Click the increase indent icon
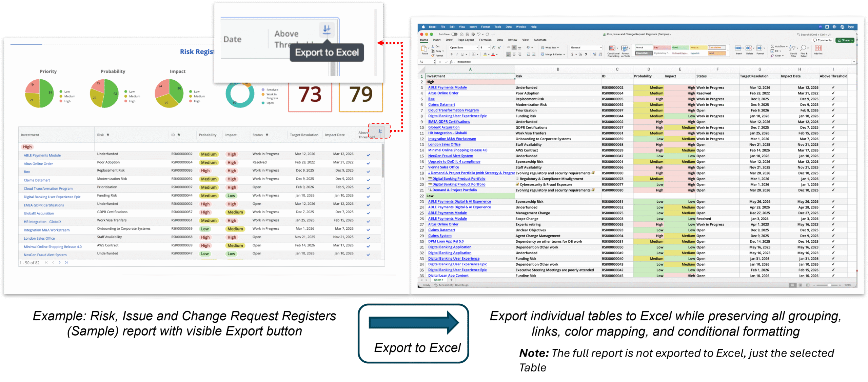This screenshot has width=868, height=382. (x=534, y=54)
